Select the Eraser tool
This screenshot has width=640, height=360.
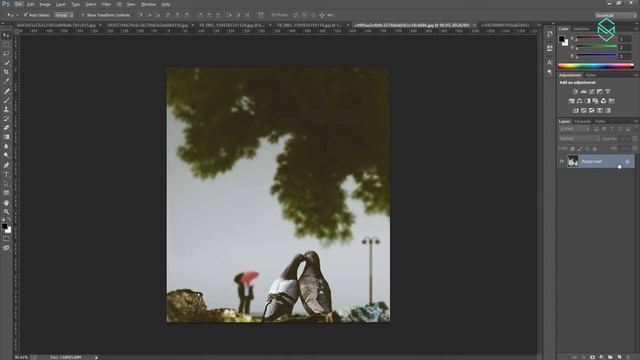(6, 128)
